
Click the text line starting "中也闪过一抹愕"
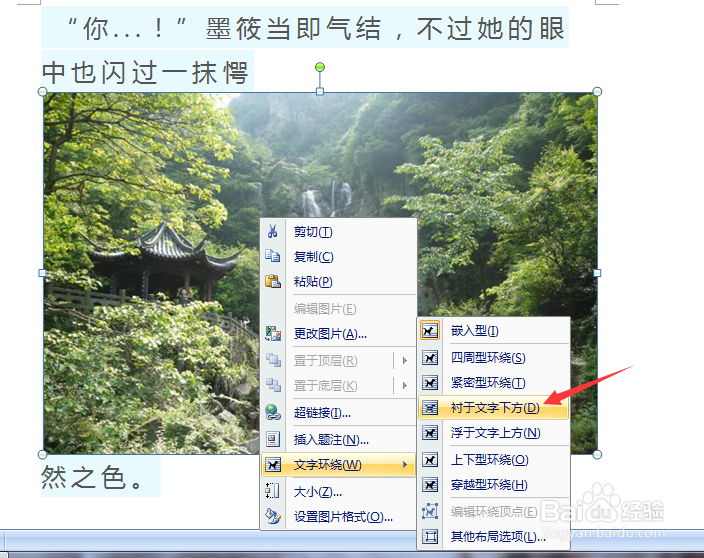tap(145, 72)
